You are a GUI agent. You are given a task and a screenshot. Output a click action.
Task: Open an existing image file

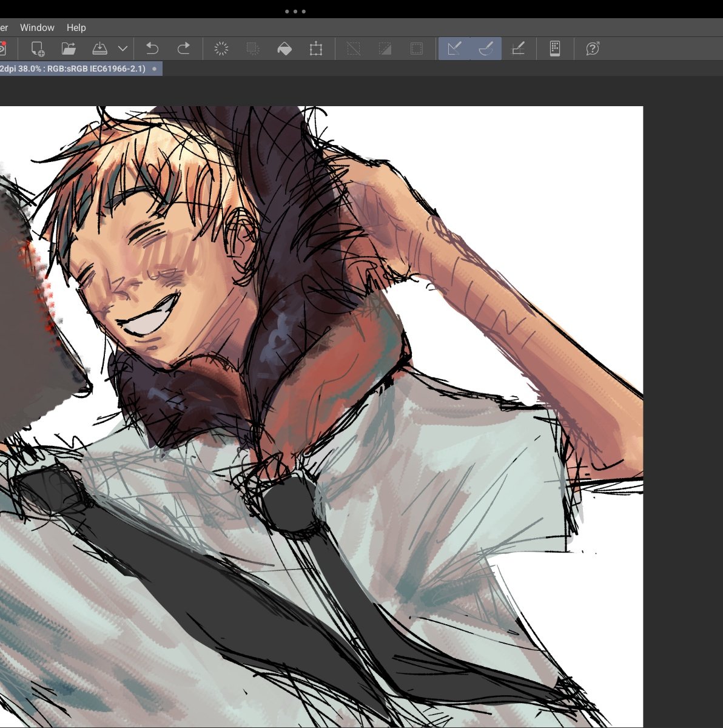coord(69,49)
